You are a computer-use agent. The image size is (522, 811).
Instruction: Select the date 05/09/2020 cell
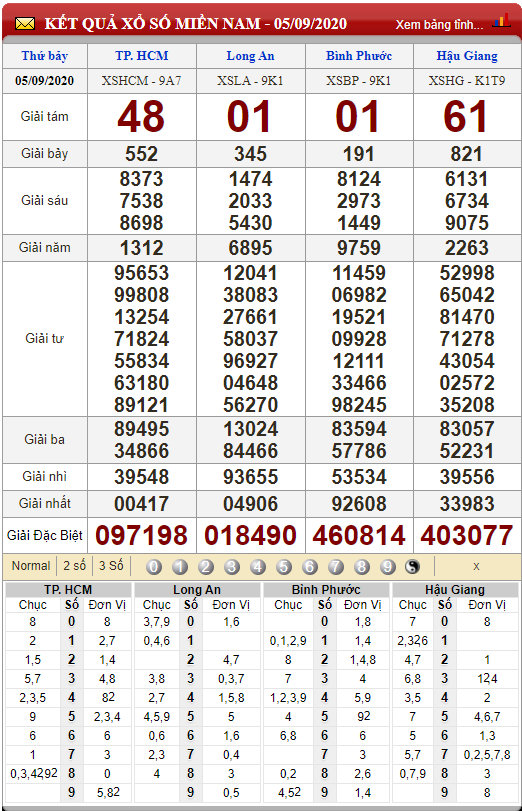[x=44, y=81]
